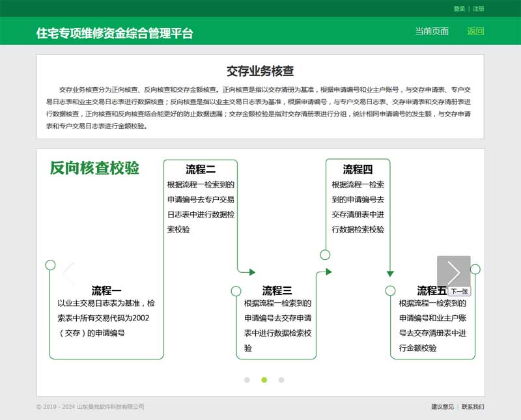The height and width of the screenshot is (420, 521).
Task: Click the 流程二 step heading
Action: coord(201,169)
